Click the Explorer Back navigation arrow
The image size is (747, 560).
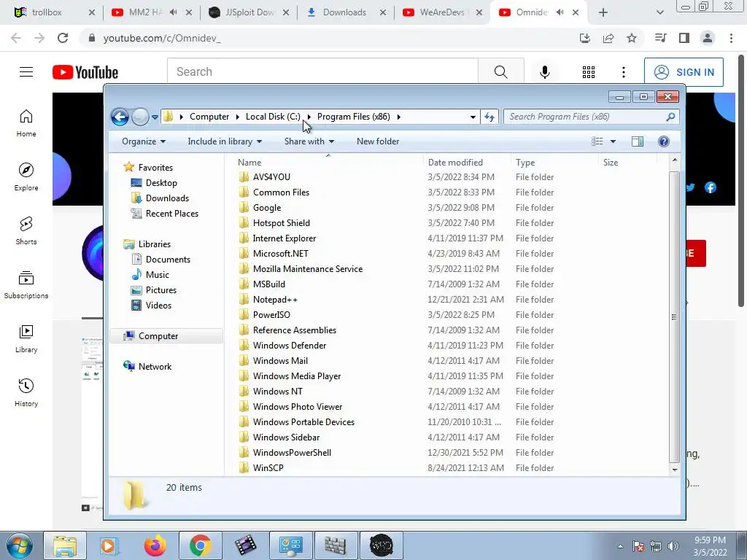tap(120, 117)
